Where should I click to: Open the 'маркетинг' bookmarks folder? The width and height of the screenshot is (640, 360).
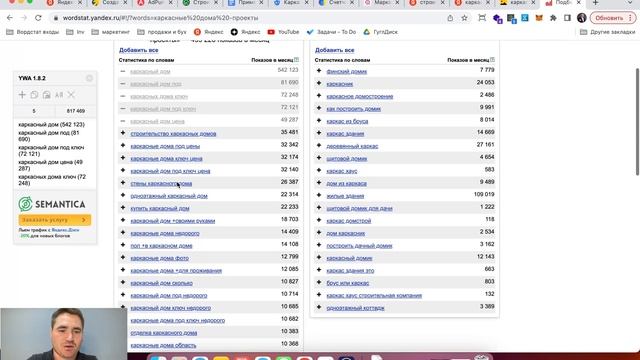111,32
